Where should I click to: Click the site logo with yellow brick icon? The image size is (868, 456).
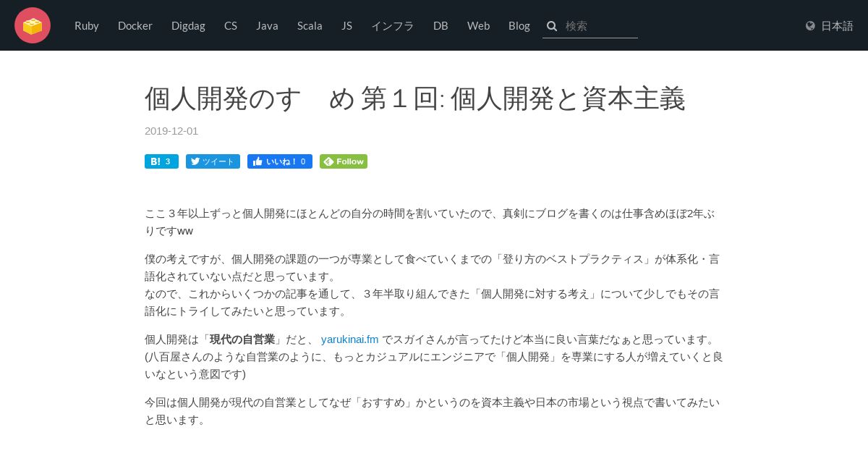coord(33,25)
